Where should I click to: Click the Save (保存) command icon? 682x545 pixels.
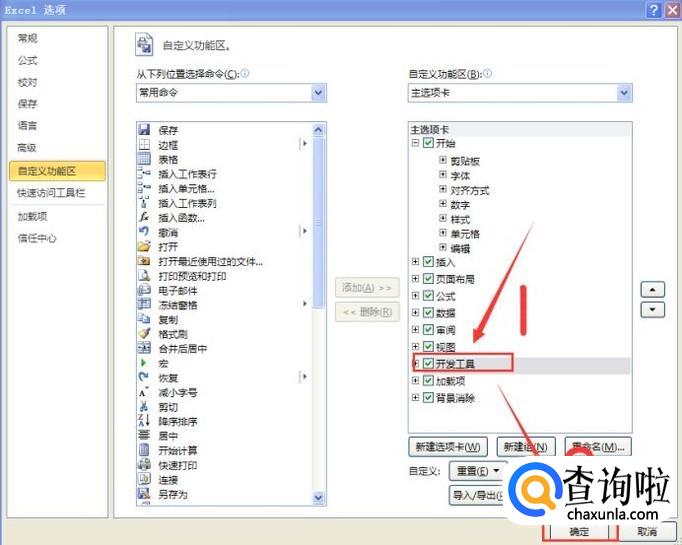pyautogui.click(x=144, y=130)
